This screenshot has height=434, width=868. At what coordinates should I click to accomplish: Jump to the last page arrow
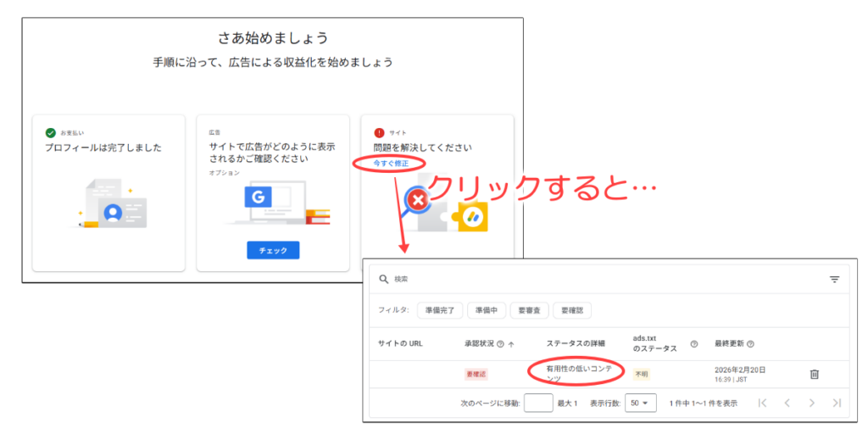click(837, 403)
